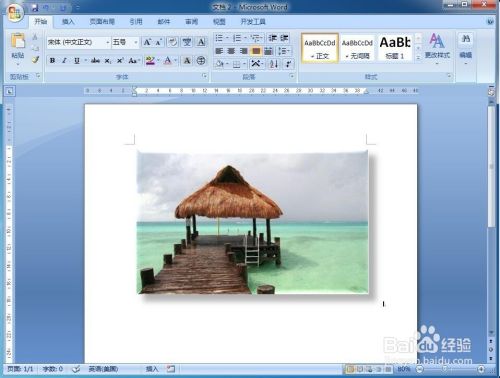500x378 pixels.
Task: Click the tab selector icon beside ruler
Action: click(10, 91)
